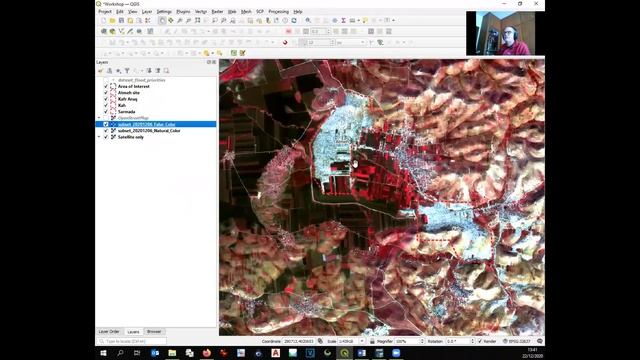Uncheck Kah layer visibility
The height and width of the screenshot is (360, 640).
click(x=106, y=105)
